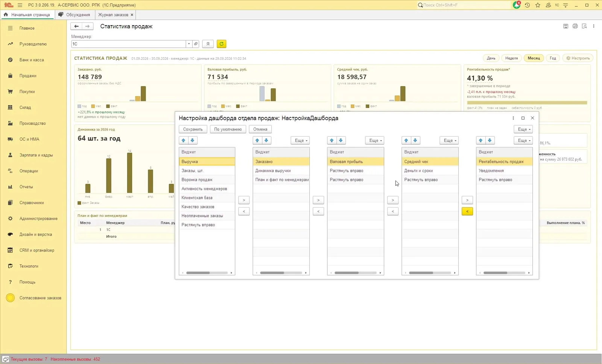
Task: Click scrollbar under Рентабельность продаж list
Action: point(504,273)
